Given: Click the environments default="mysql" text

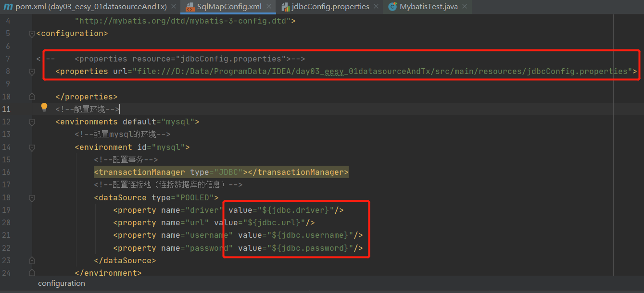Looking at the screenshot, I should [x=127, y=122].
